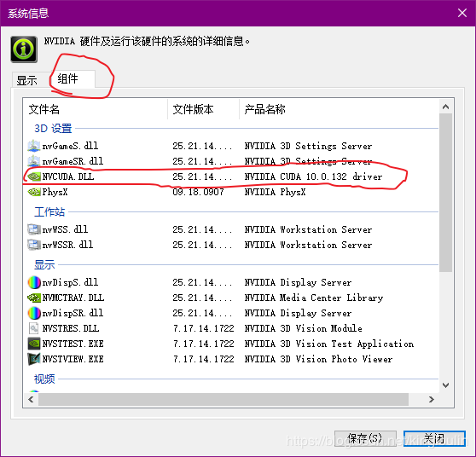The width and height of the screenshot is (476, 457).
Task: Click 'NVIDIA PhysX' product name
Action: (275, 192)
